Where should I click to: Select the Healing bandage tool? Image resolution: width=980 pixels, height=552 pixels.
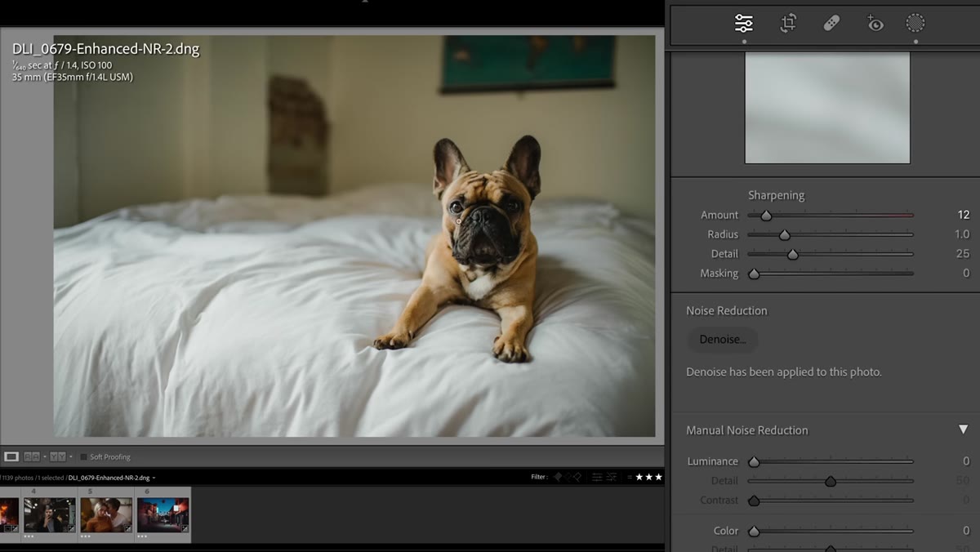[831, 24]
